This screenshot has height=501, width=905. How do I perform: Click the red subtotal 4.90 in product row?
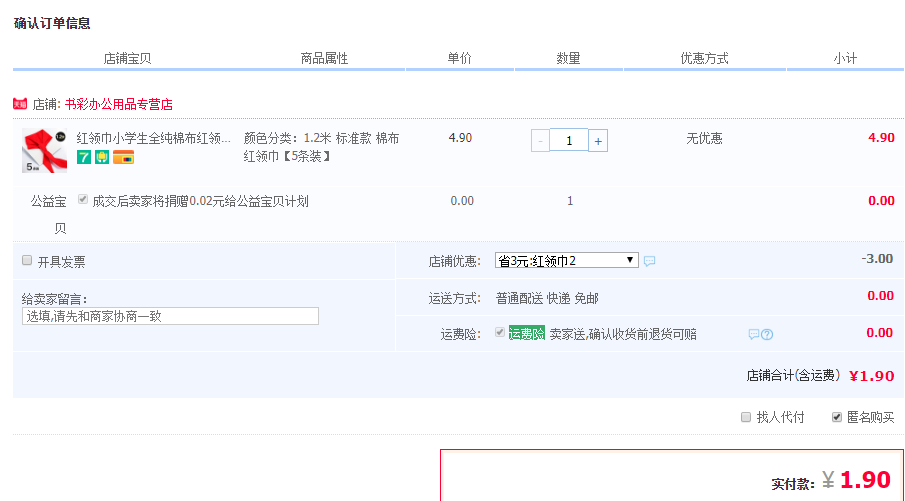tap(881, 138)
